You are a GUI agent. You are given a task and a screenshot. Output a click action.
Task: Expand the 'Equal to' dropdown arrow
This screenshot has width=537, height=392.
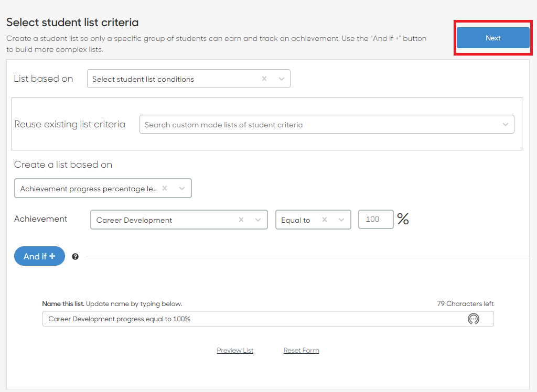341,220
